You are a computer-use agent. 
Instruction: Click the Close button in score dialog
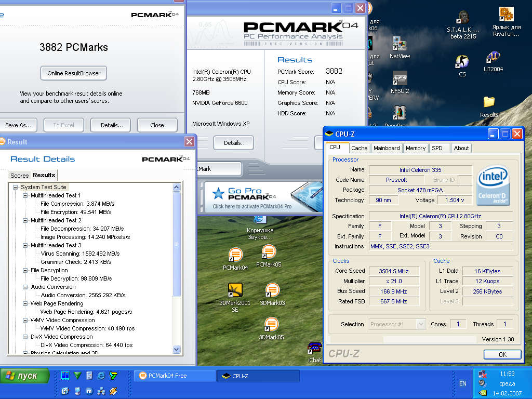157,125
